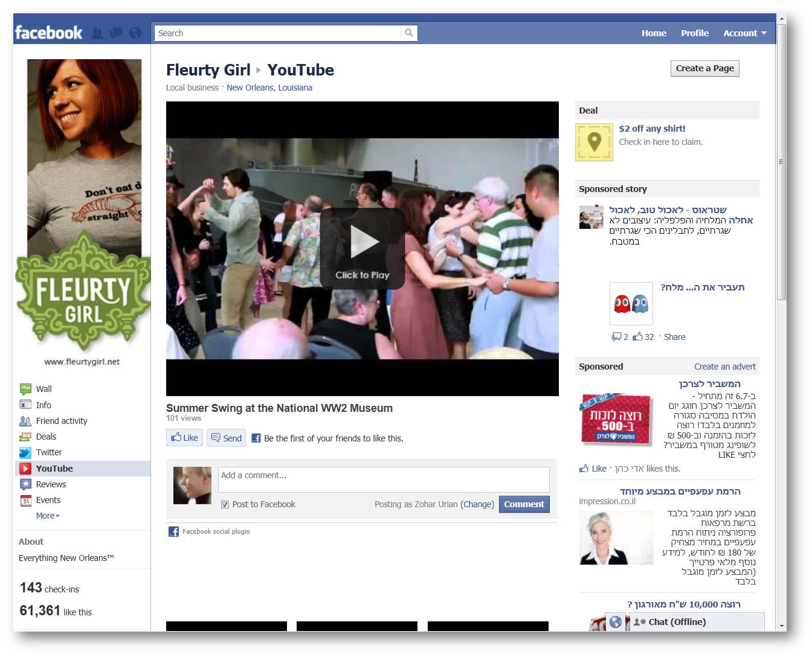Open the Info section

tap(43, 405)
